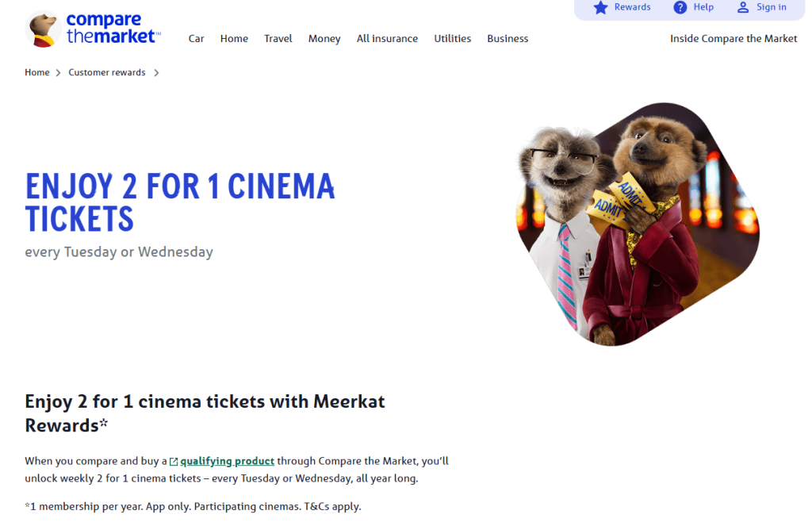Click the chevron after Home breadcrumb
This screenshot has height=526, width=812.
(58, 73)
